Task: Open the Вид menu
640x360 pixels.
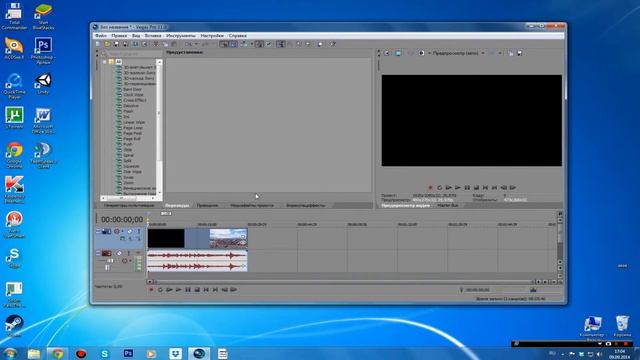Action: (136, 36)
